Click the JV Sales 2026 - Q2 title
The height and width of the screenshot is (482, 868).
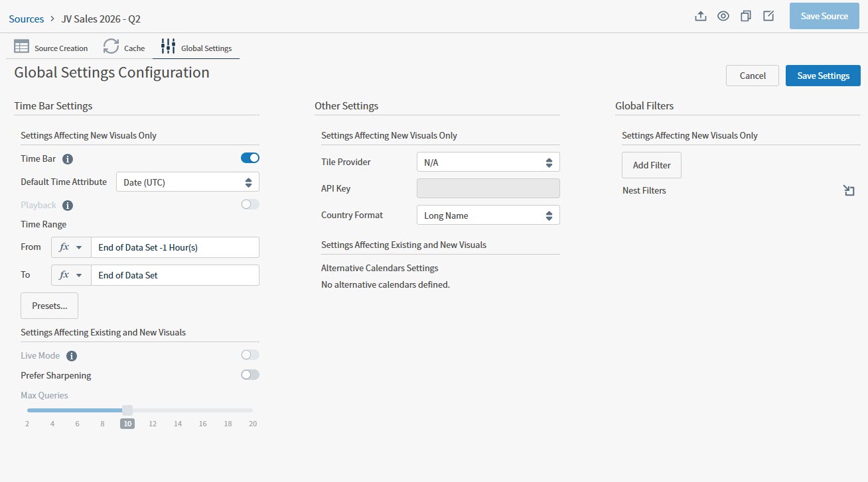(x=101, y=19)
